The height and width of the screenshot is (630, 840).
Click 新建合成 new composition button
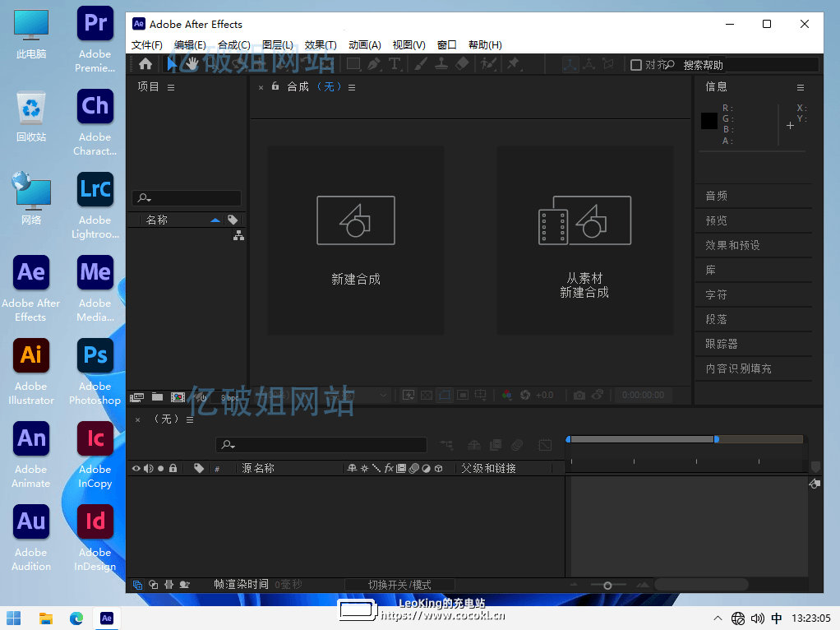coord(356,241)
